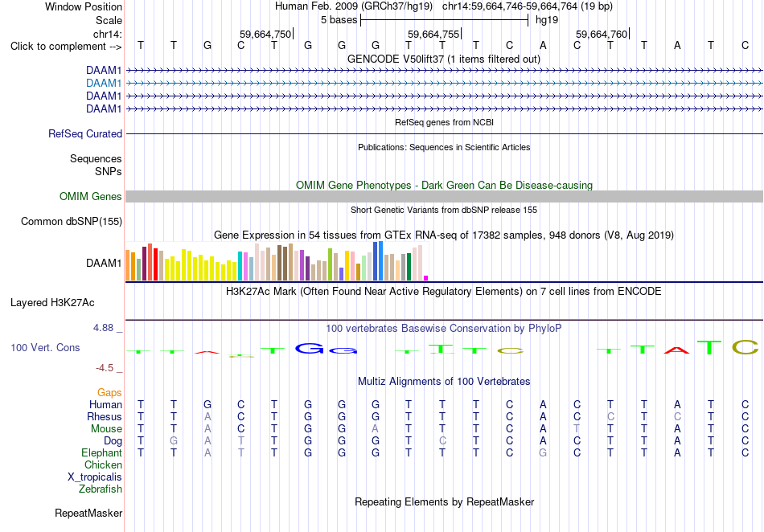Viewport: 764px width, 532px height.
Task: Click the 59,664,755 position marker
Action: [433, 34]
